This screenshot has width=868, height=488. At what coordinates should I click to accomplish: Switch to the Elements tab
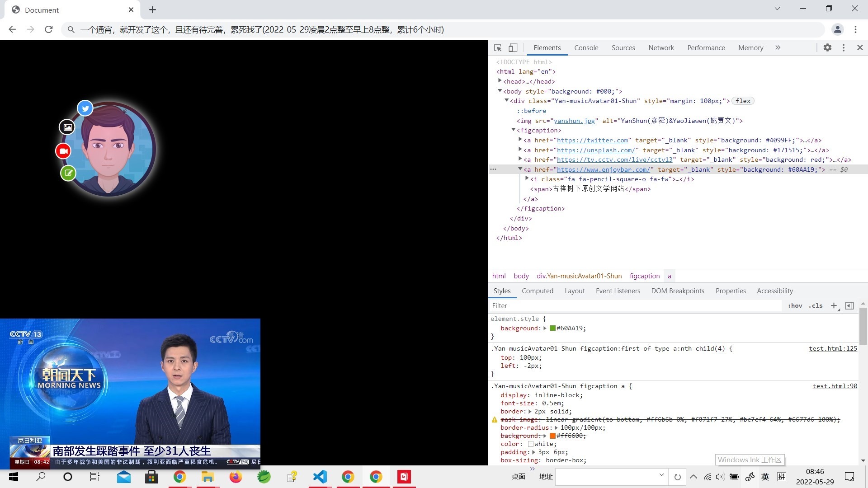point(547,47)
